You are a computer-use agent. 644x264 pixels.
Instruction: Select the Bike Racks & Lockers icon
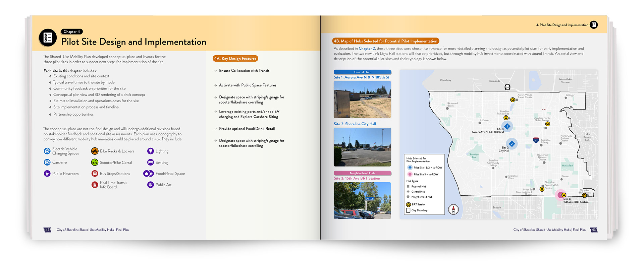click(x=95, y=151)
